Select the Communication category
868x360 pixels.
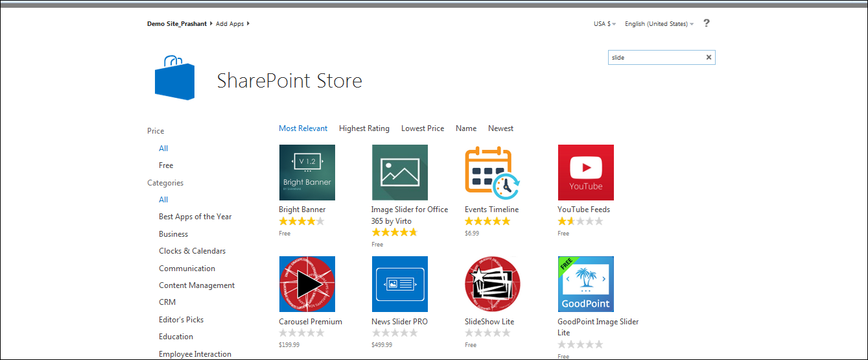coord(187,269)
